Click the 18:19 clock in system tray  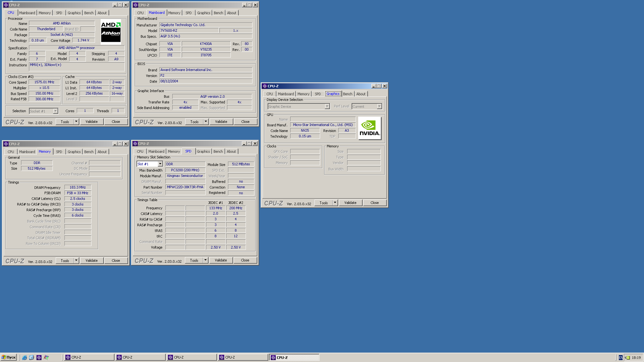[x=636, y=358]
